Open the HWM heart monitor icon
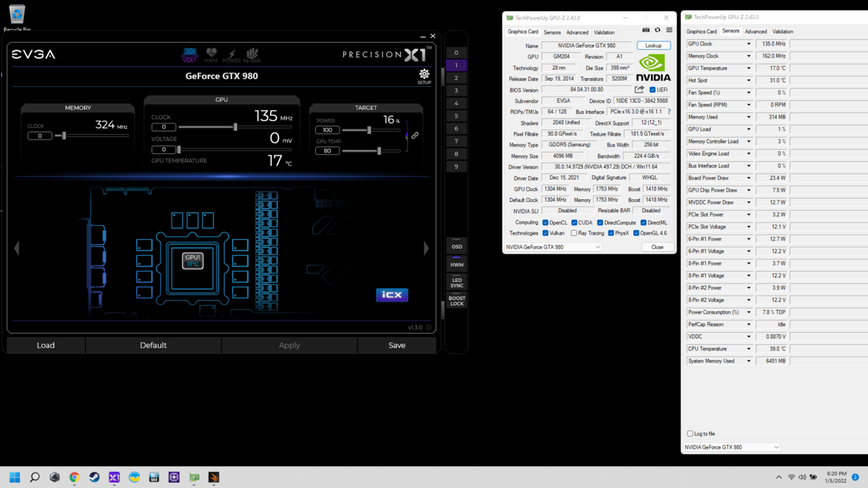 pos(211,54)
